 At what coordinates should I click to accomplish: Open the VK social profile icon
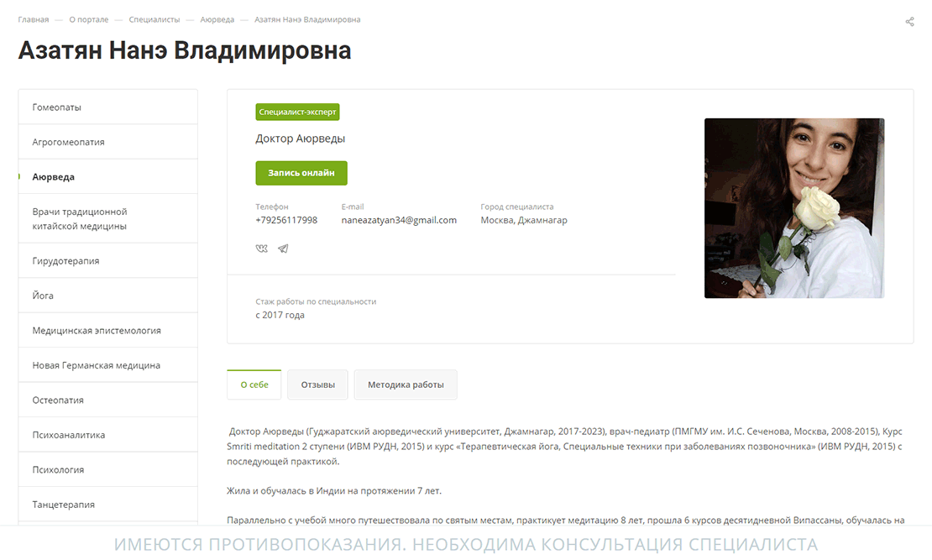pyautogui.click(x=261, y=249)
